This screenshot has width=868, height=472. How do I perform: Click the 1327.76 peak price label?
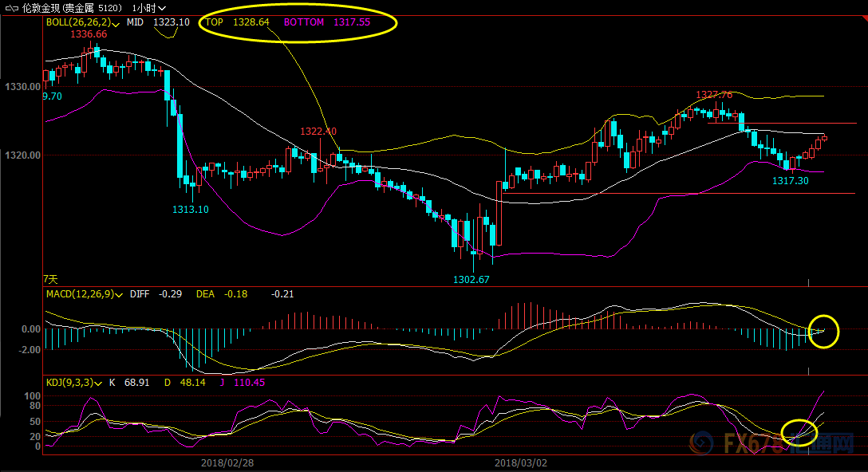click(x=714, y=95)
